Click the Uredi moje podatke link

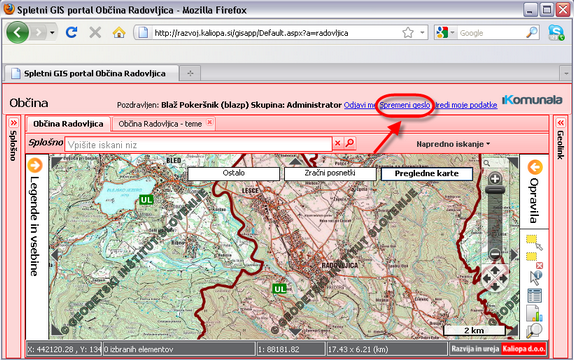pos(466,105)
